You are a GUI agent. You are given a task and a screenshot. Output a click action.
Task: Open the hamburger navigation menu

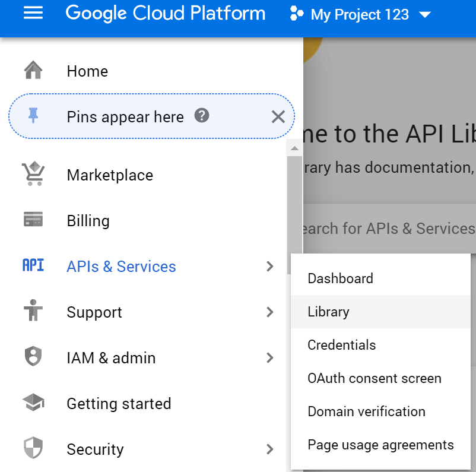33,12
